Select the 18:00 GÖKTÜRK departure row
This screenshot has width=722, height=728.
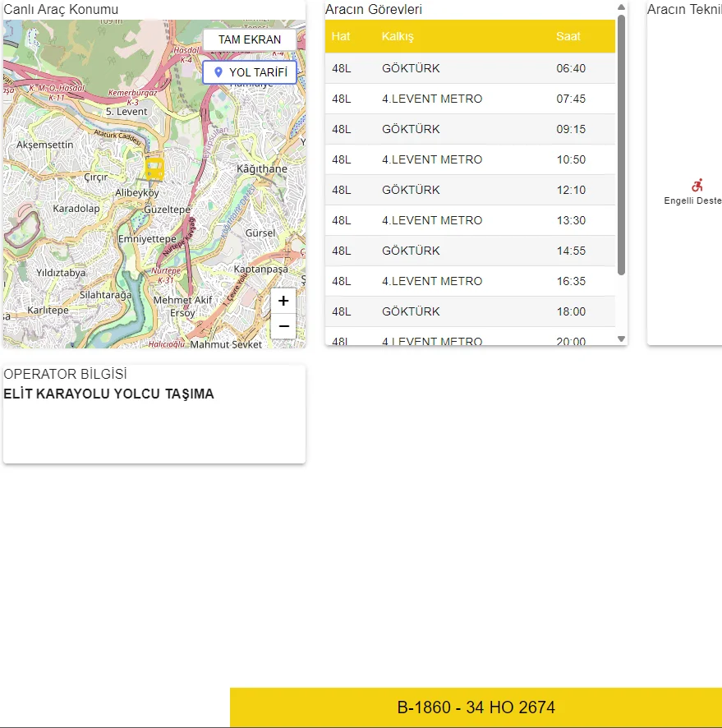pos(469,311)
